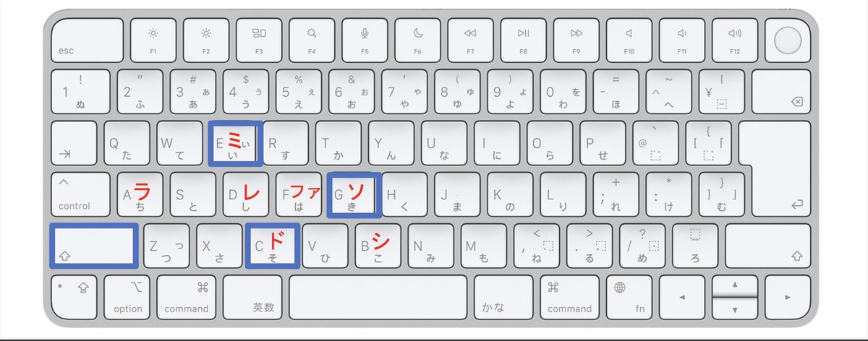868x341 pixels.
Task: Click the F5 microphone dictation key
Action: pyautogui.click(x=365, y=41)
